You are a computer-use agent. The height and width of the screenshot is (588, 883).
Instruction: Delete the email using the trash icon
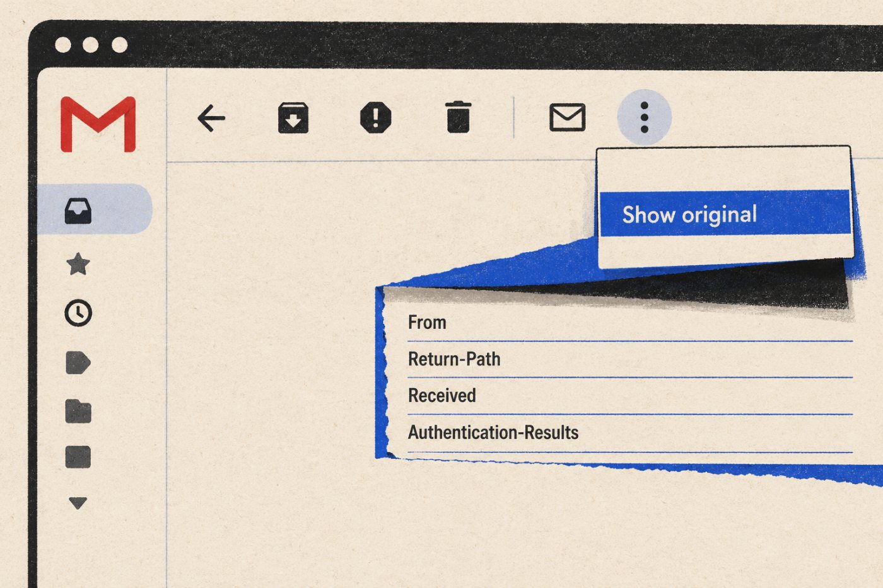(x=459, y=117)
